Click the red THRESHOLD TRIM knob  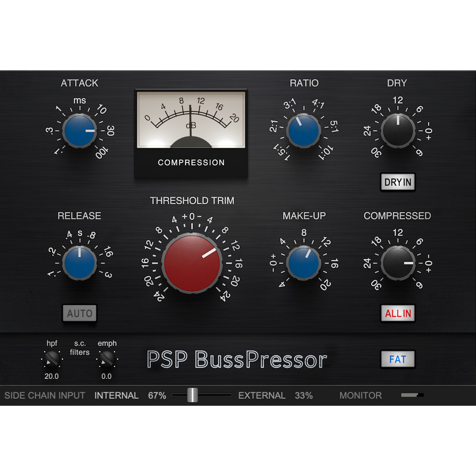tap(192, 264)
